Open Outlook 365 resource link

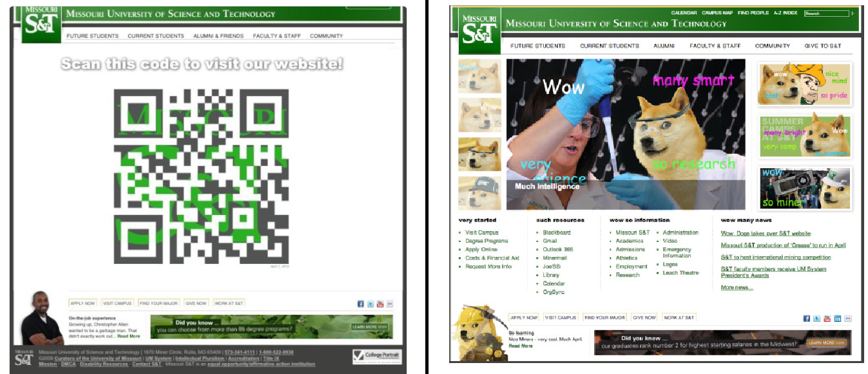(x=558, y=249)
